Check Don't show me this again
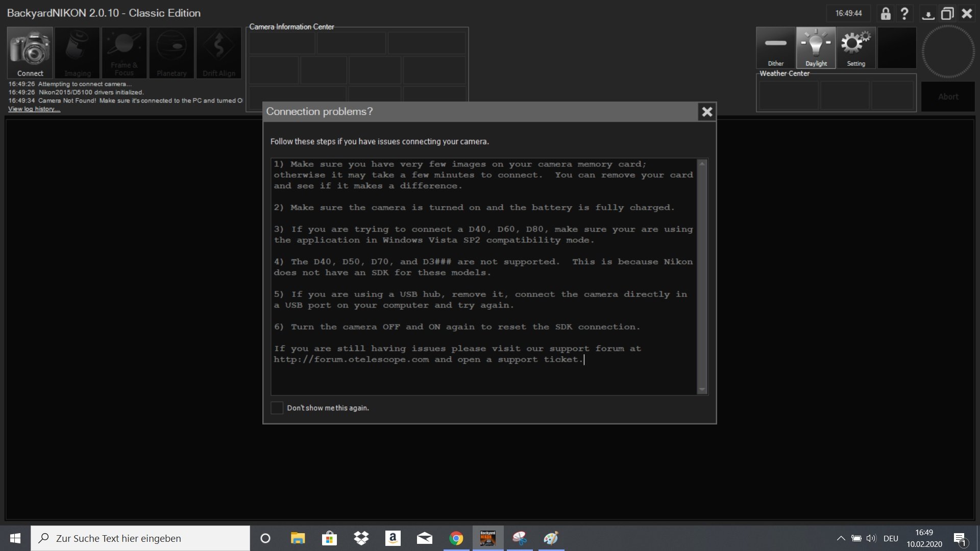Viewport: 980px width, 551px height. (x=277, y=408)
